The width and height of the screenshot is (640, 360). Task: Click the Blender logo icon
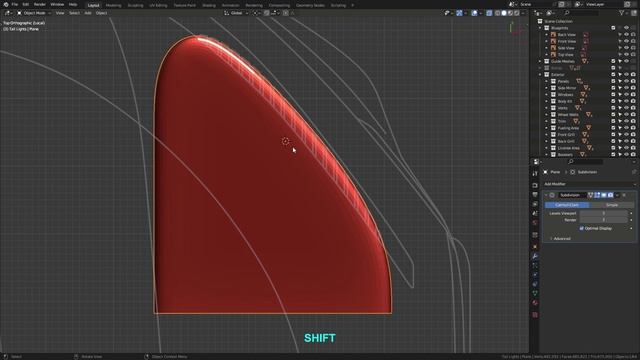[x=6, y=4]
